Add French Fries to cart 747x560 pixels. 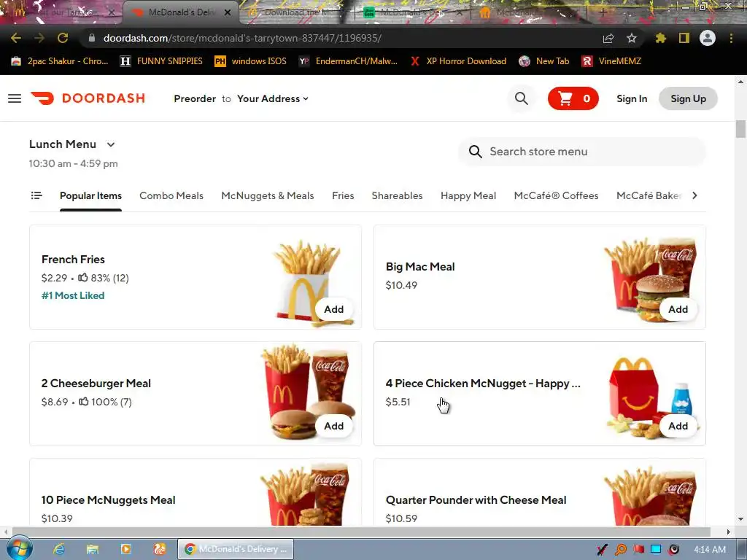point(334,309)
